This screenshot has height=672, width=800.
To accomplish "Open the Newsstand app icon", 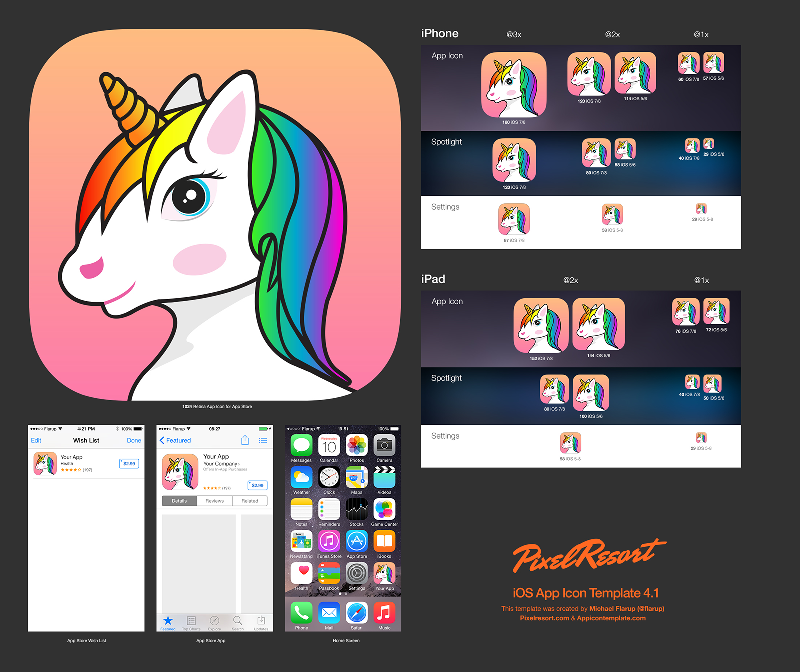I will pyautogui.click(x=301, y=541).
